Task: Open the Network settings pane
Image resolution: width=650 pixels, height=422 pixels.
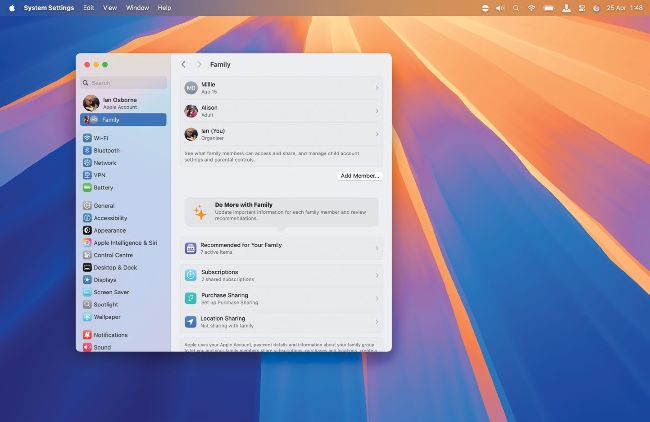Action: pos(104,162)
